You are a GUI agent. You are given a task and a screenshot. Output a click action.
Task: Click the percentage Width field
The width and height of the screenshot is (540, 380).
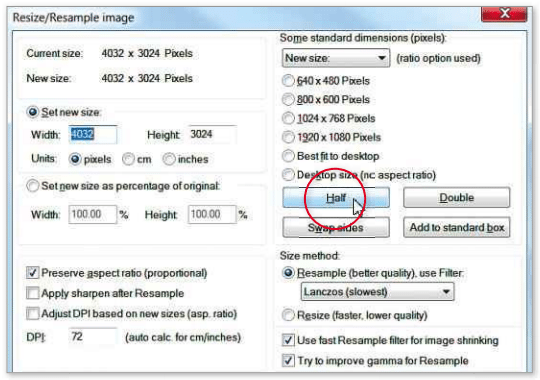[x=93, y=214]
